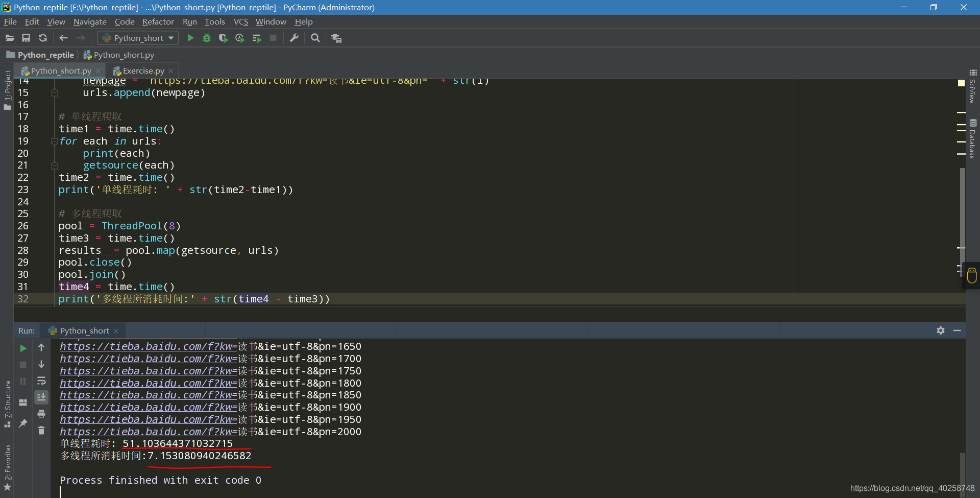Toggle soft-wrap in the Run console
Viewport: 980px width, 498px height.
coord(41,381)
